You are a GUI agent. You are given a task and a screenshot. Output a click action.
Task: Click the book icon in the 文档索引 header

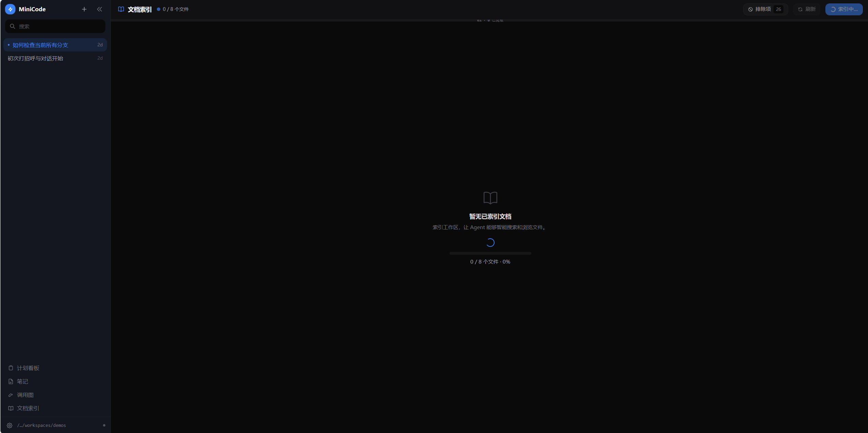(121, 9)
